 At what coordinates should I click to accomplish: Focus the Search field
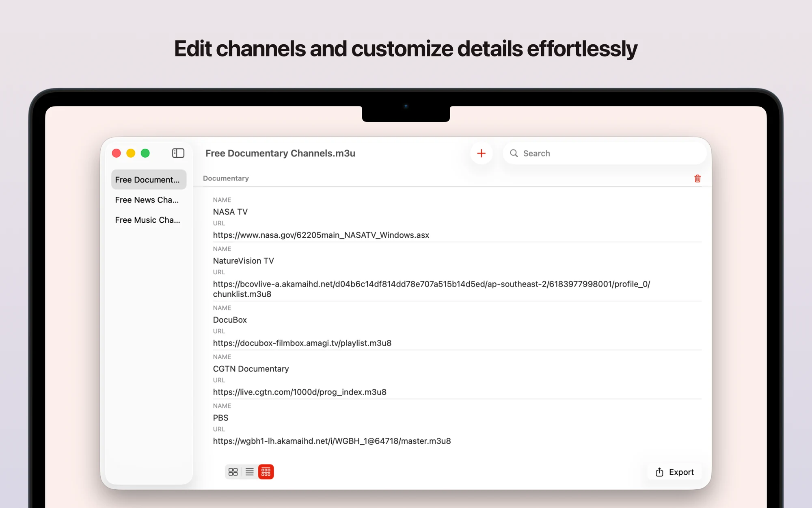coord(605,153)
